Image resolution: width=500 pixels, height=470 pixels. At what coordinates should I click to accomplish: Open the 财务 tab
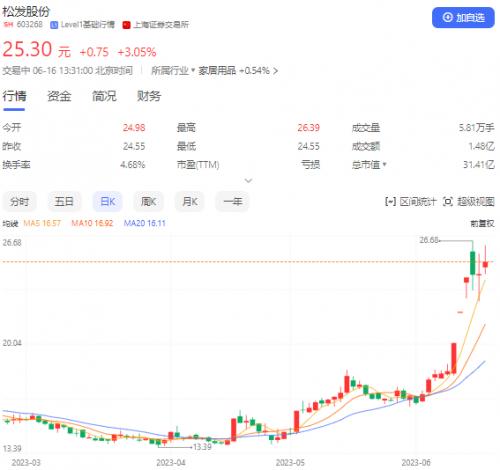[x=149, y=96]
